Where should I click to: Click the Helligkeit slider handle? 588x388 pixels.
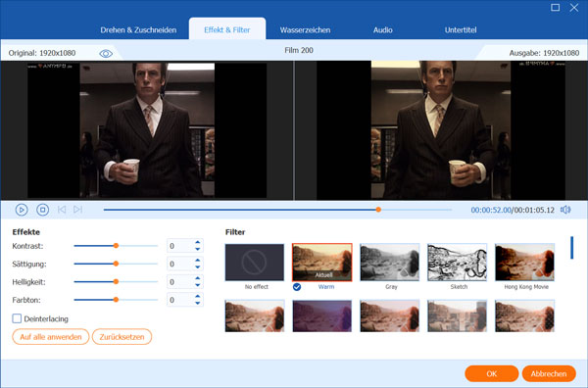coord(116,281)
